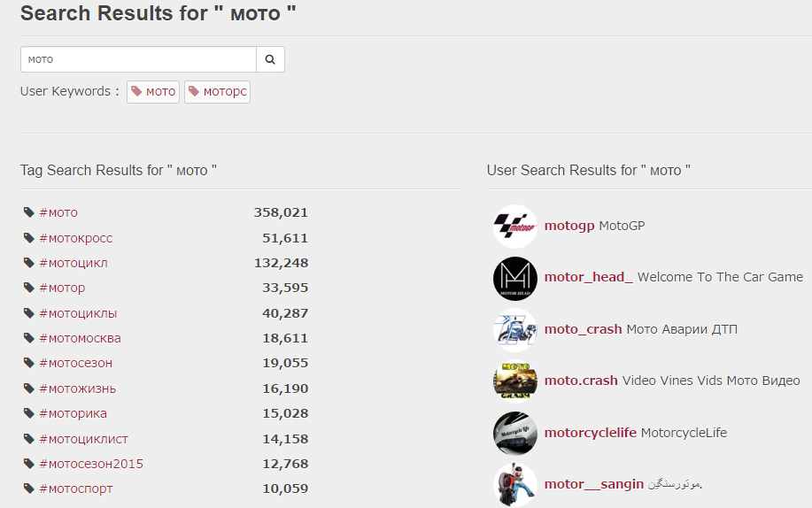The width and height of the screenshot is (812, 508).
Task: Click the motogp profile avatar
Action: pyautogui.click(x=514, y=227)
